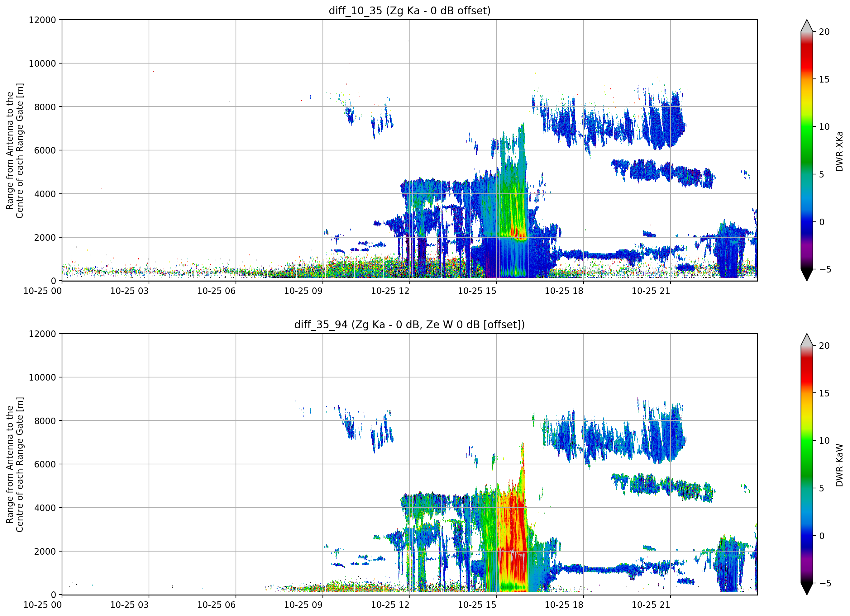The width and height of the screenshot is (850, 616).
Task: Click the y-axis range label of the diff_10_35 plot
Action: [x=15, y=150]
